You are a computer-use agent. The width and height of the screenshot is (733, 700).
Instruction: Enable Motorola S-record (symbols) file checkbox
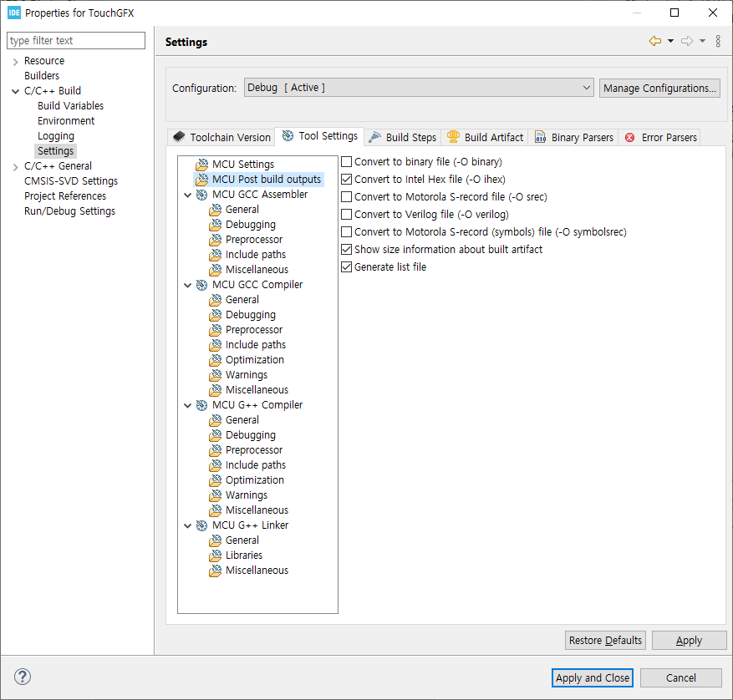(x=346, y=231)
